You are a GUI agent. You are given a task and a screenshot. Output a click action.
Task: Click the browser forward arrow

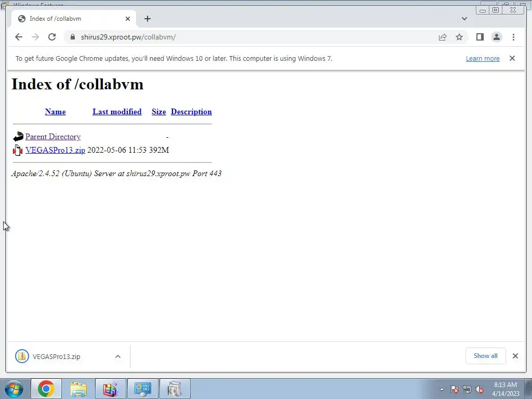(x=35, y=37)
